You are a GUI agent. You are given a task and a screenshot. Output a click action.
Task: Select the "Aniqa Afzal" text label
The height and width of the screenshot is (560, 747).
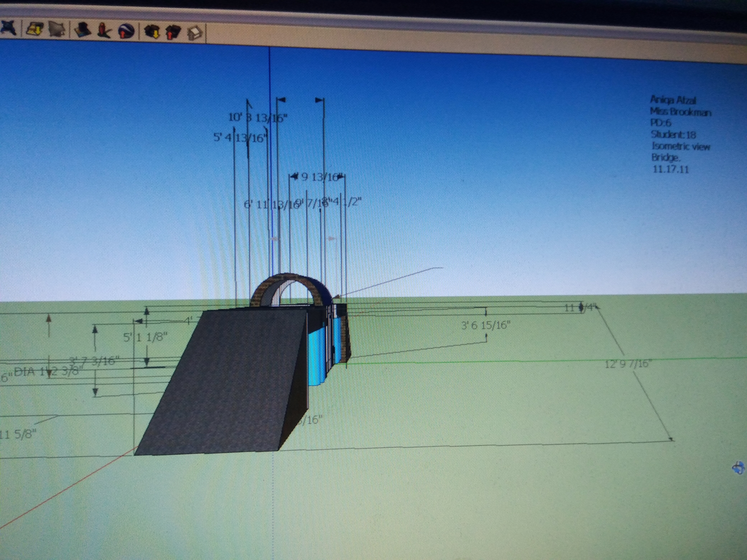pos(673,100)
